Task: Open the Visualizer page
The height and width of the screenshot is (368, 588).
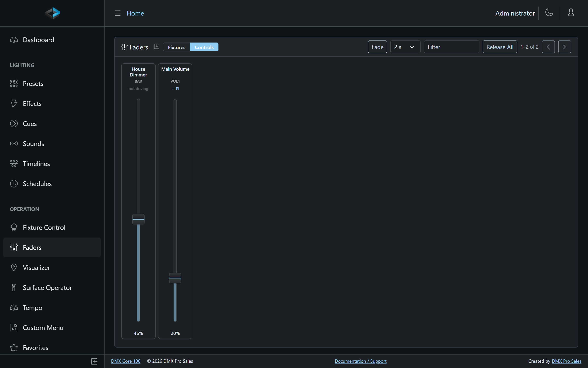Action: pos(52,267)
